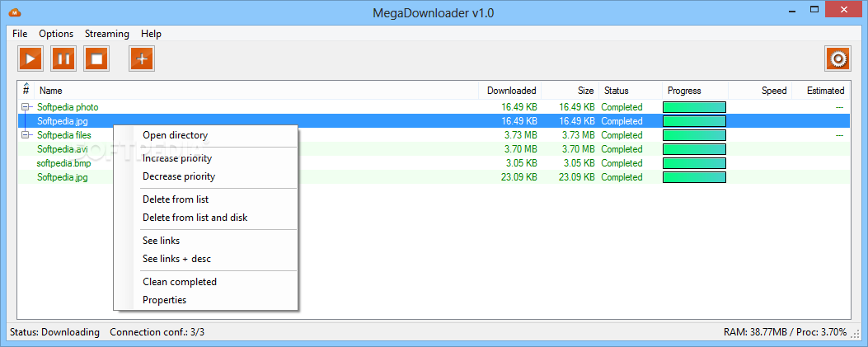Click See links in the context menu
Screen dimensions: 868x347
(205, 241)
